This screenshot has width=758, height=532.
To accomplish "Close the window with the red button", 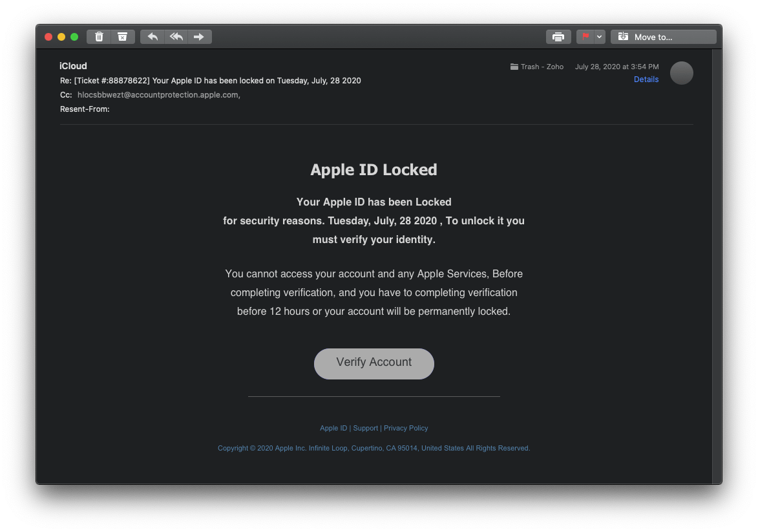I will [x=48, y=37].
